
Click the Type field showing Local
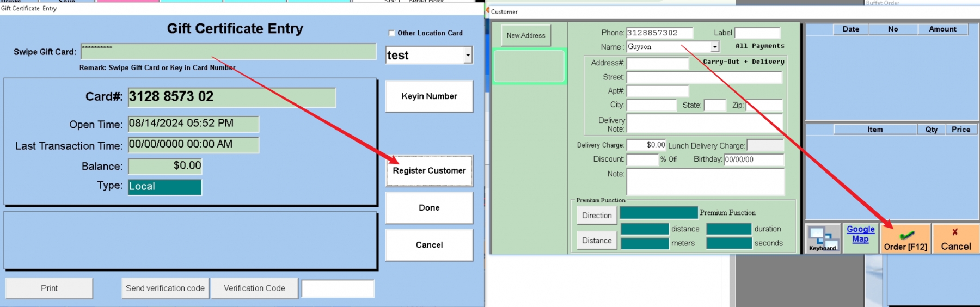click(165, 187)
